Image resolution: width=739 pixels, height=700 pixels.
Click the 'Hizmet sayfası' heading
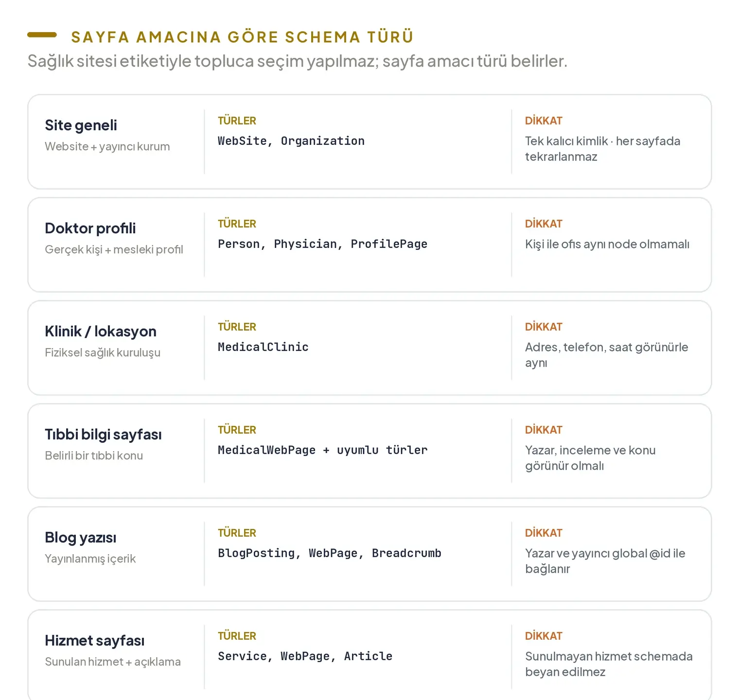click(94, 641)
